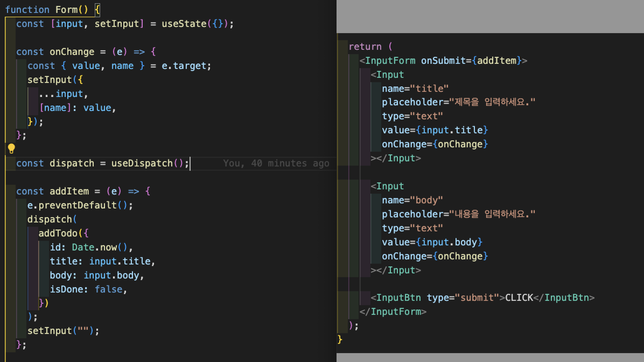Click the addTodo function call
This screenshot has height=362, width=644.
[x=58, y=233]
